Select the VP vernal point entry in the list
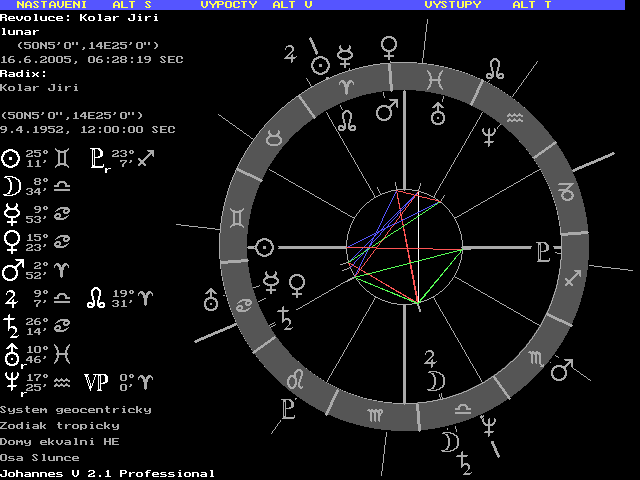Screen dimensions: 640x480 [96, 381]
